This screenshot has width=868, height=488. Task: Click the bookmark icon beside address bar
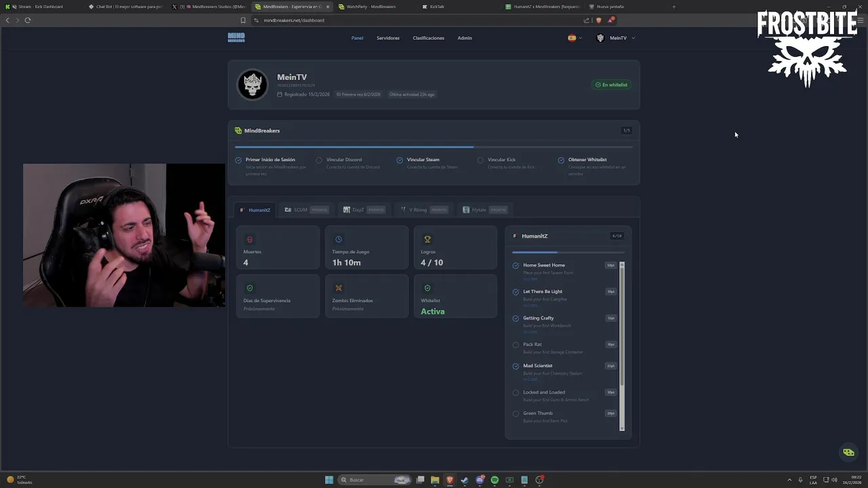(243, 20)
